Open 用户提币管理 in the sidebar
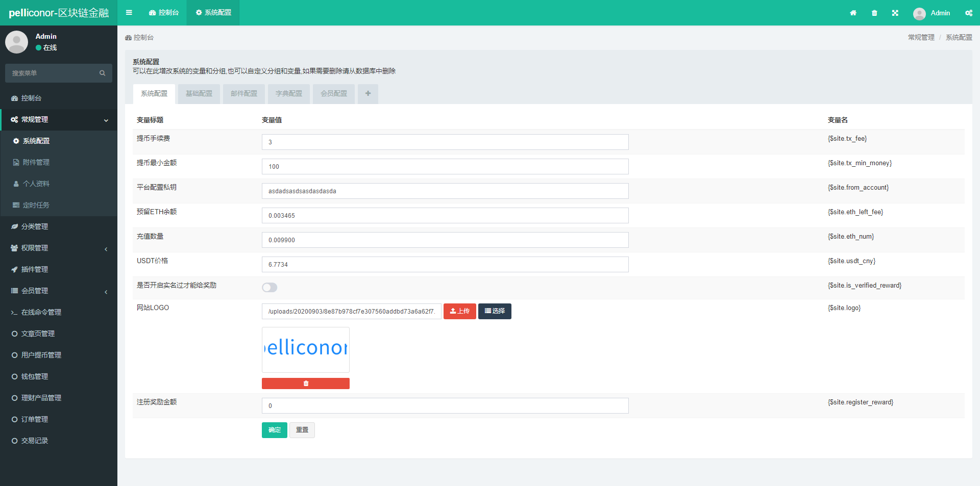Image resolution: width=980 pixels, height=486 pixels. click(59, 355)
